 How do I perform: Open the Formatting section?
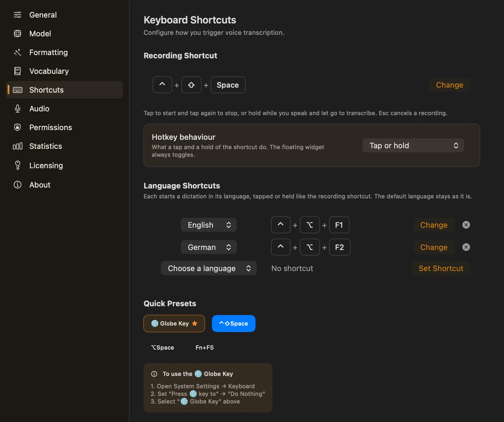(x=64, y=52)
